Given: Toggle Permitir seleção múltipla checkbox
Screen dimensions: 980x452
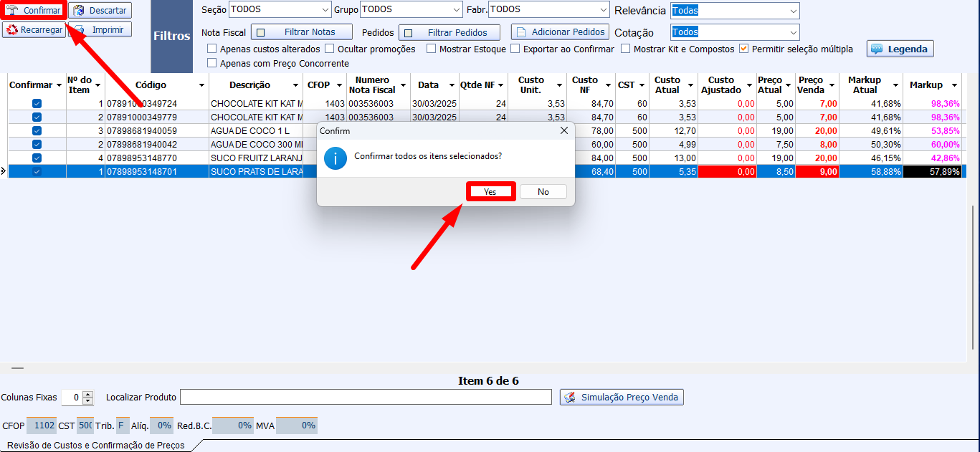Looking at the screenshot, I should point(743,49).
